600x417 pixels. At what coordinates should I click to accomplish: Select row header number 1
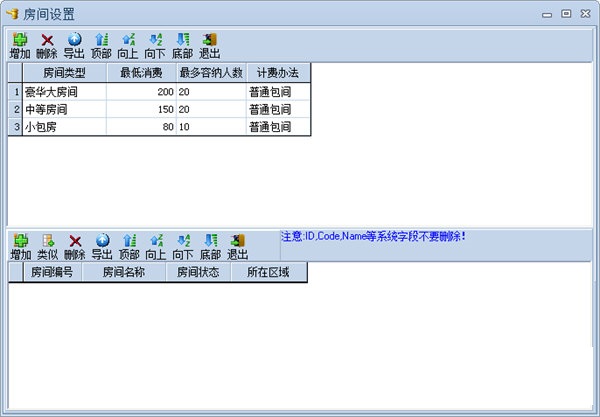(x=15, y=92)
